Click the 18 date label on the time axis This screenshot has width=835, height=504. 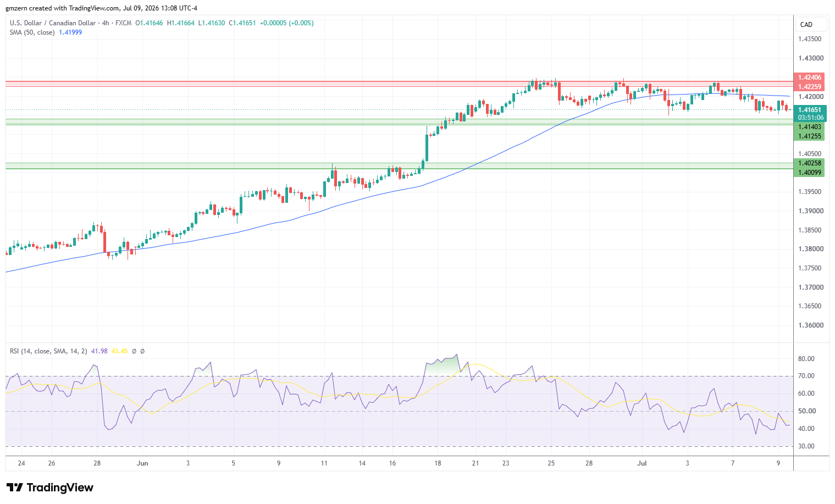click(x=438, y=463)
